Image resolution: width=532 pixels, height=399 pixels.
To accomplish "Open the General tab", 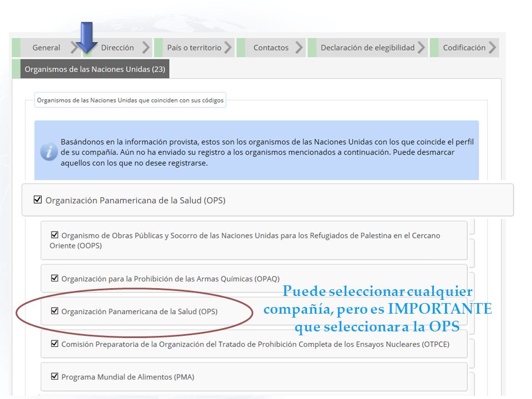I will (46, 48).
